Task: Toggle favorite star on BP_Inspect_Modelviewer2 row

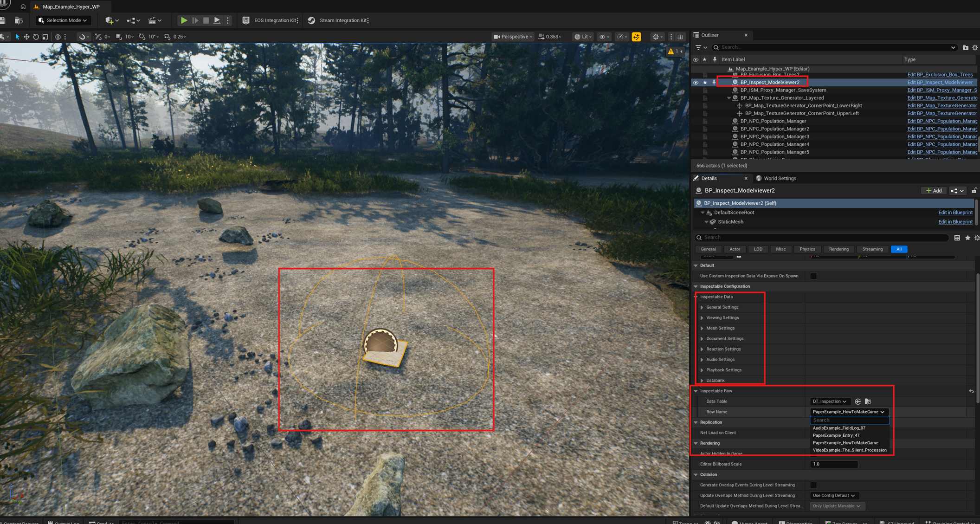Action: [x=705, y=82]
